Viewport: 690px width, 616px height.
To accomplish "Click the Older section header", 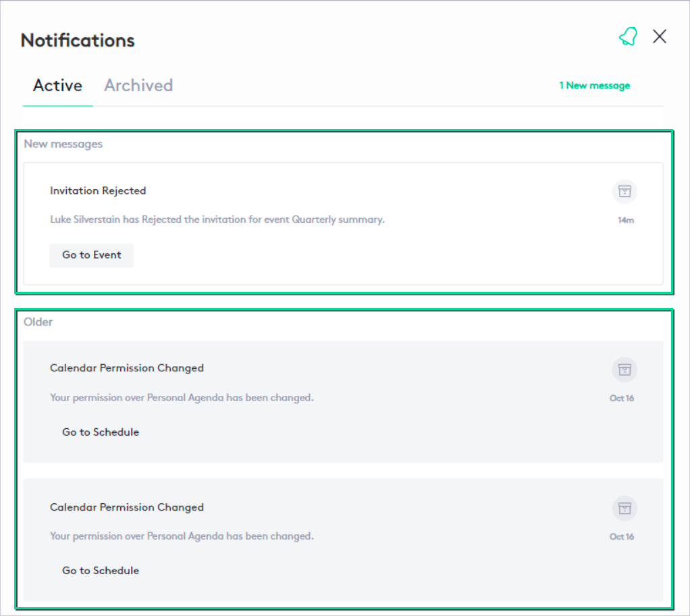I will pyautogui.click(x=38, y=322).
